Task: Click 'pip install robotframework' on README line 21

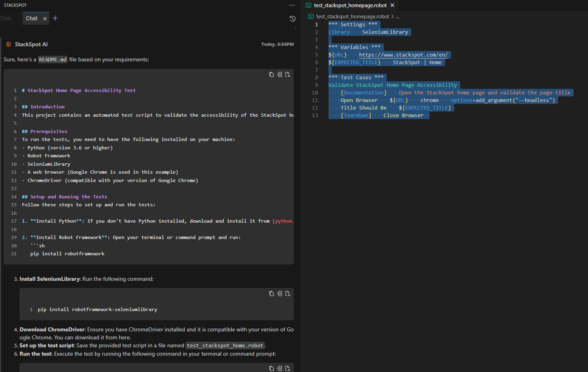Action: (67, 254)
